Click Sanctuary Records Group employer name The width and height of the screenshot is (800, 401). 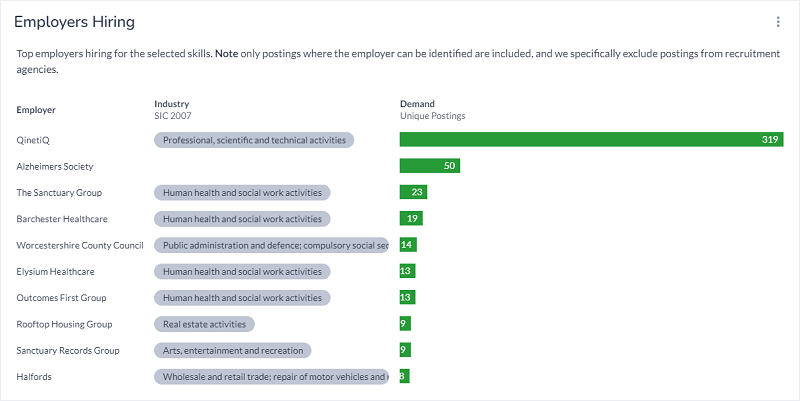(x=68, y=350)
